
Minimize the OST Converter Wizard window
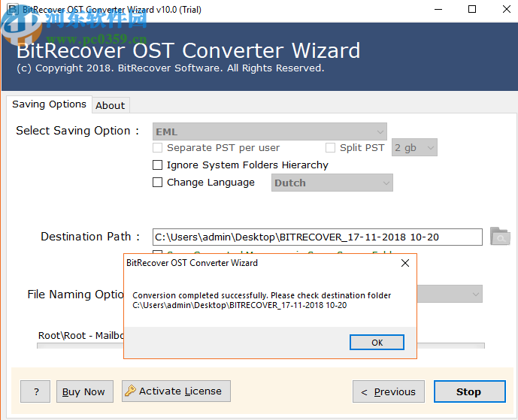click(438, 9)
